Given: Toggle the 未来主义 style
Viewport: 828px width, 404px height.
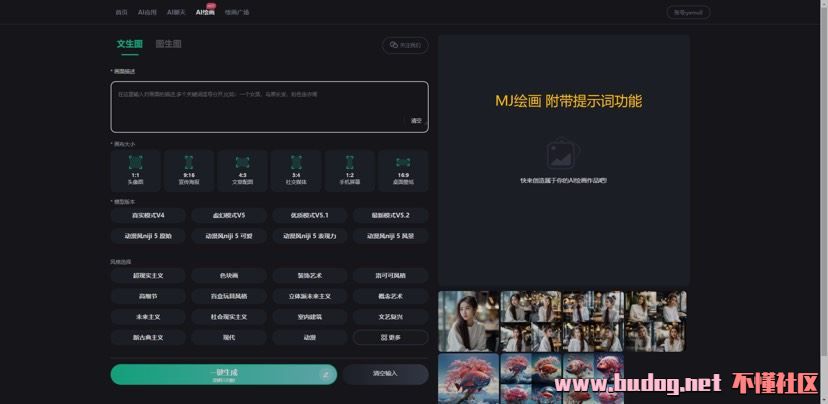Looking at the screenshot, I should click(x=148, y=317).
